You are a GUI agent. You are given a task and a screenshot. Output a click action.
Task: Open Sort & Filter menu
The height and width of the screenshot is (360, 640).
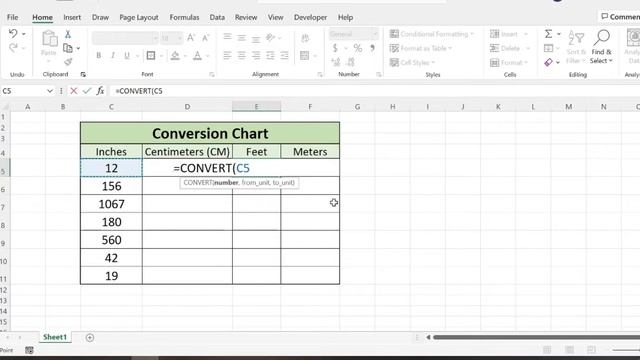[x=576, y=47]
